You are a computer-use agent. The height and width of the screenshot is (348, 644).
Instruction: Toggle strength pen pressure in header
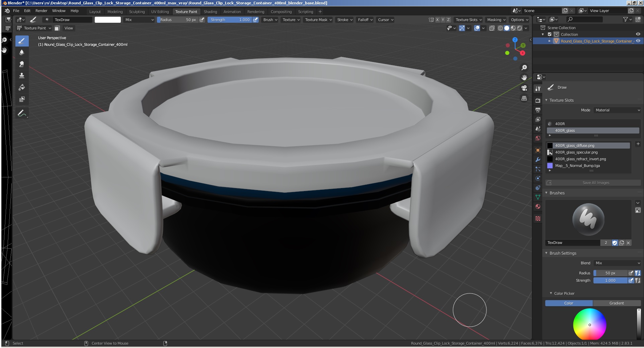255,20
